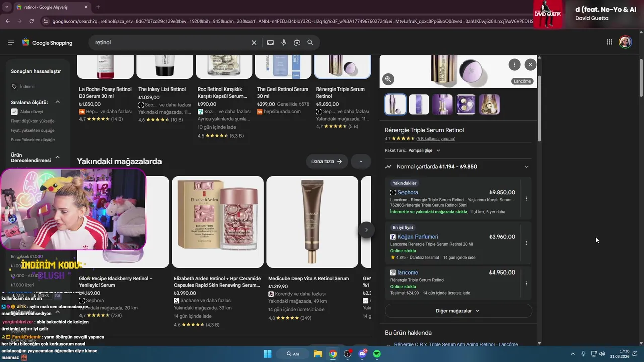This screenshot has height=362, width=644.
Task: Select fifth Rénergie product thumbnail
Action: point(489,104)
